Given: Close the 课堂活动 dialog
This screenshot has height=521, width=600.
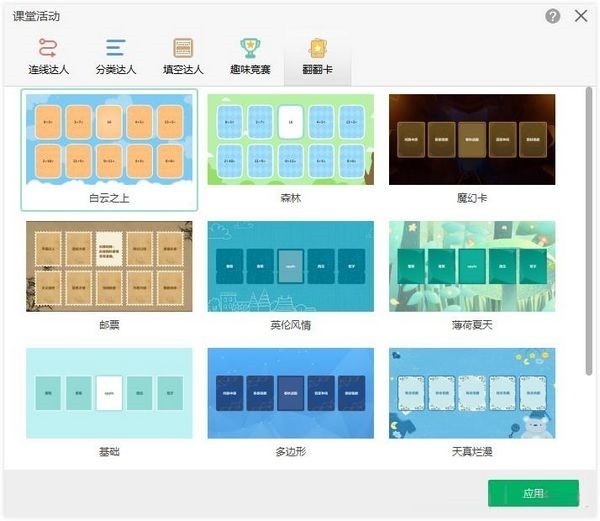Looking at the screenshot, I should [581, 16].
